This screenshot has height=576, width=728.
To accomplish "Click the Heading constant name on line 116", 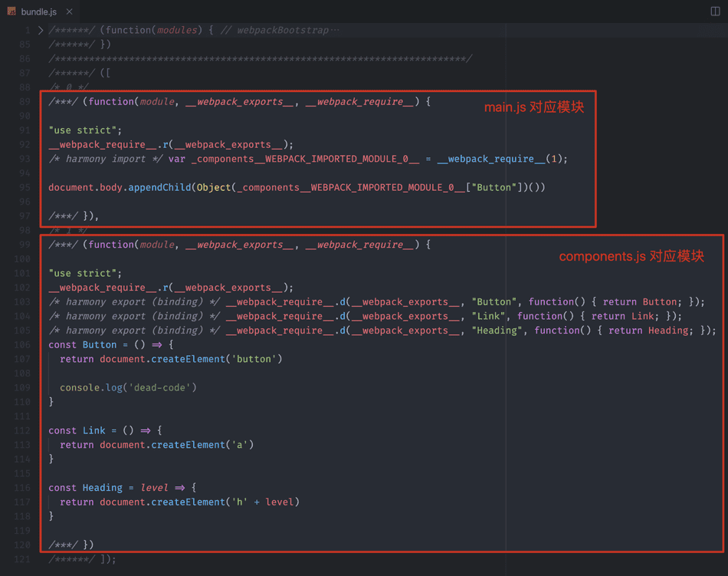I will [x=103, y=488].
